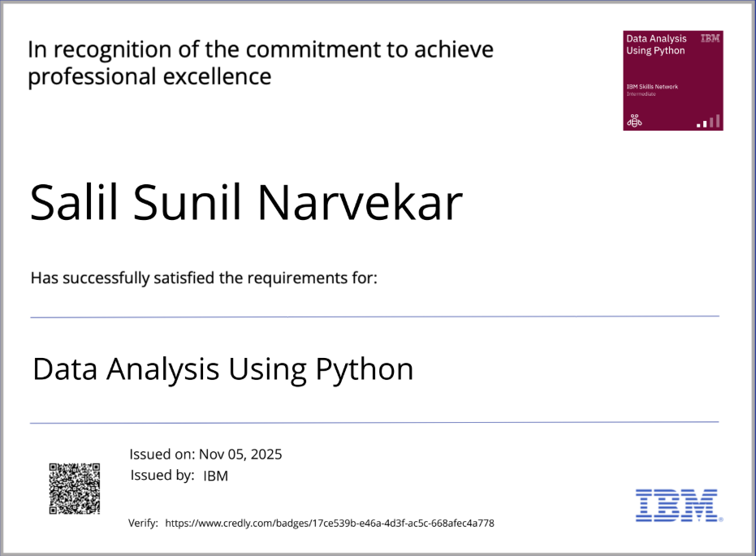Click the course title Data Analysis Using Python
Screen dimensions: 756x556
tap(222, 369)
